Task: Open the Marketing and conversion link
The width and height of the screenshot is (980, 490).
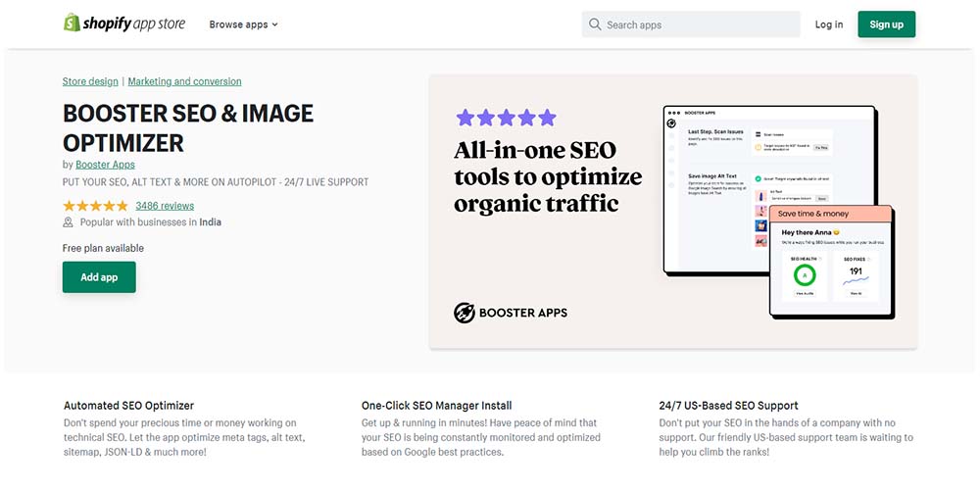Action: coord(184,82)
